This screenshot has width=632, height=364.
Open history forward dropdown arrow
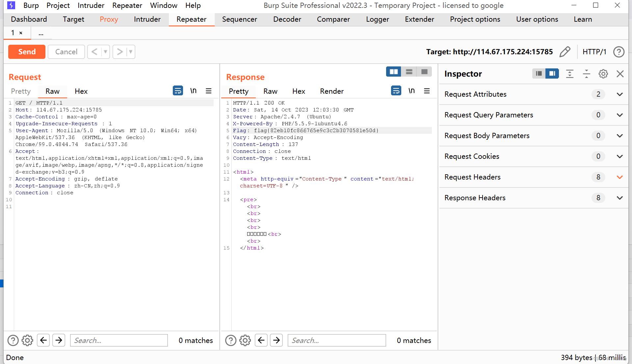tap(131, 52)
